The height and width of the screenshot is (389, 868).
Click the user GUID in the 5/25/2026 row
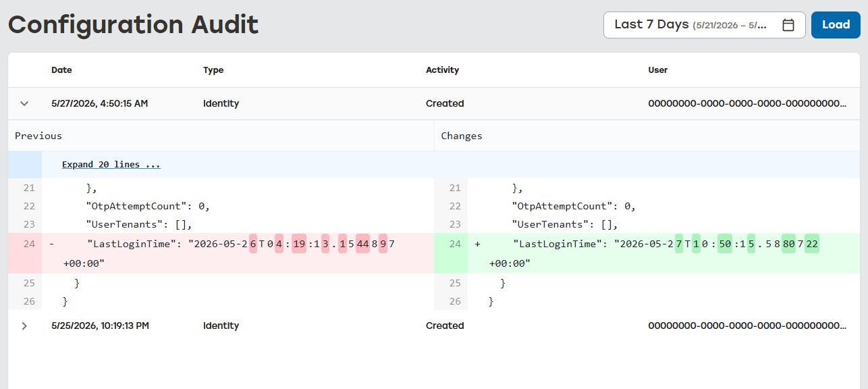click(x=747, y=326)
